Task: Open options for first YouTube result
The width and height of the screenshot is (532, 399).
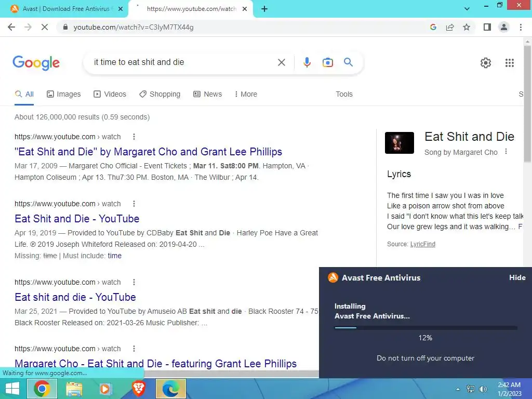Action: point(134,137)
